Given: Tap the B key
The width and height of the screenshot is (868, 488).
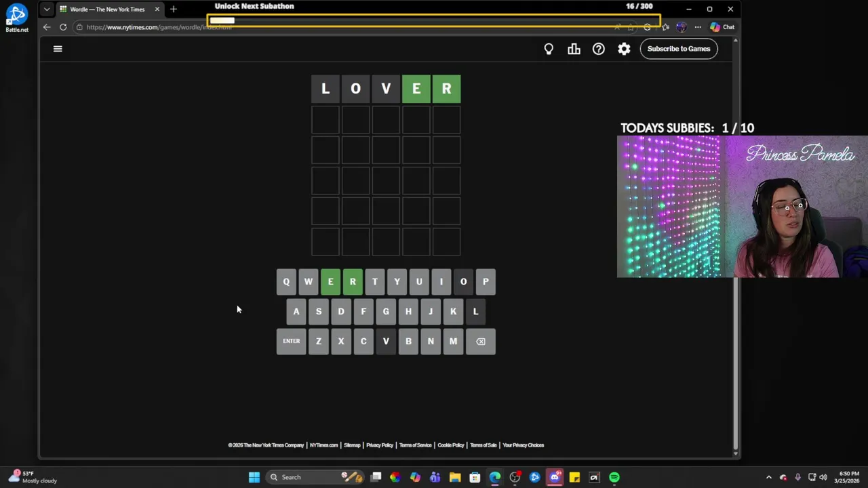Looking at the screenshot, I should point(408,342).
